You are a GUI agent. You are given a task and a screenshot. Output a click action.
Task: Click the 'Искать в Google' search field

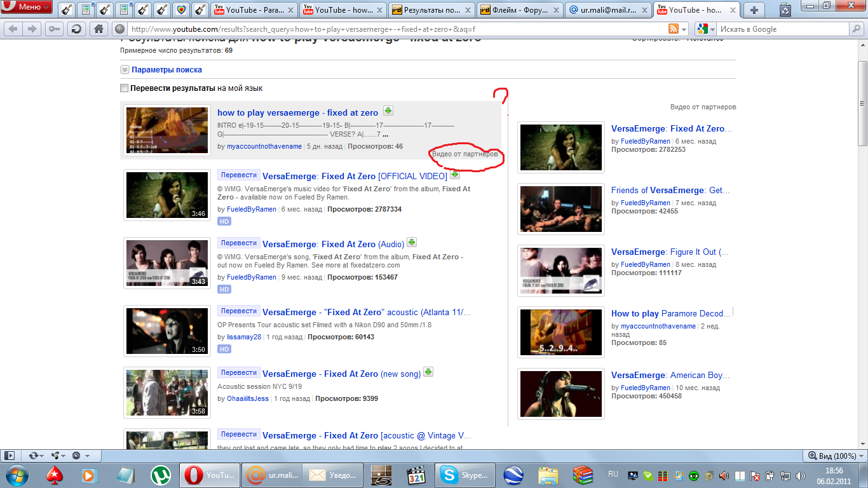783,29
